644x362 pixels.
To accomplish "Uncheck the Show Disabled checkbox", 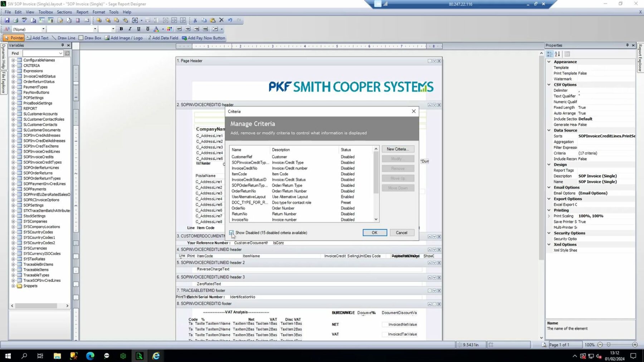I will 231,233.
